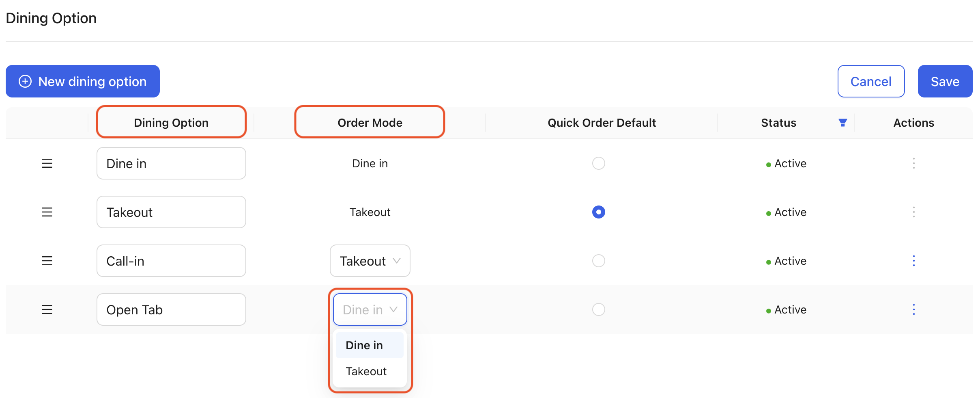Open the Order Mode dropdown for Call-in

click(x=370, y=261)
